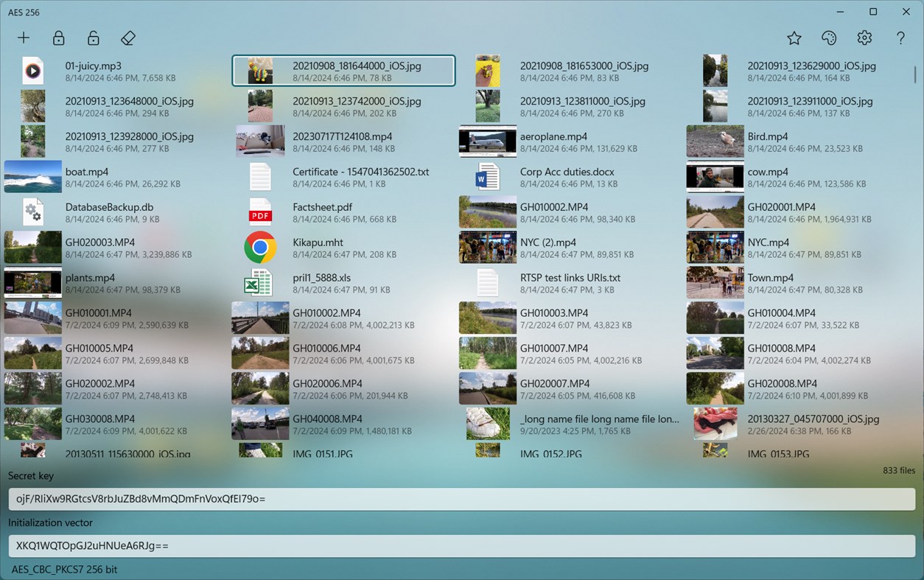Click the GH020001.MP4 thumbnail
The height and width of the screenshot is (580, 924).
click(x=715, y=212)
